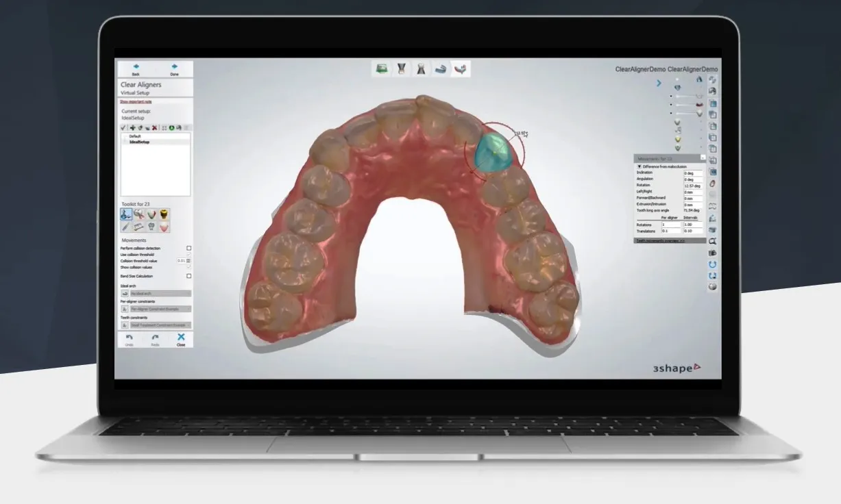Click the blue aligner workflow step icon

point(442,68)
